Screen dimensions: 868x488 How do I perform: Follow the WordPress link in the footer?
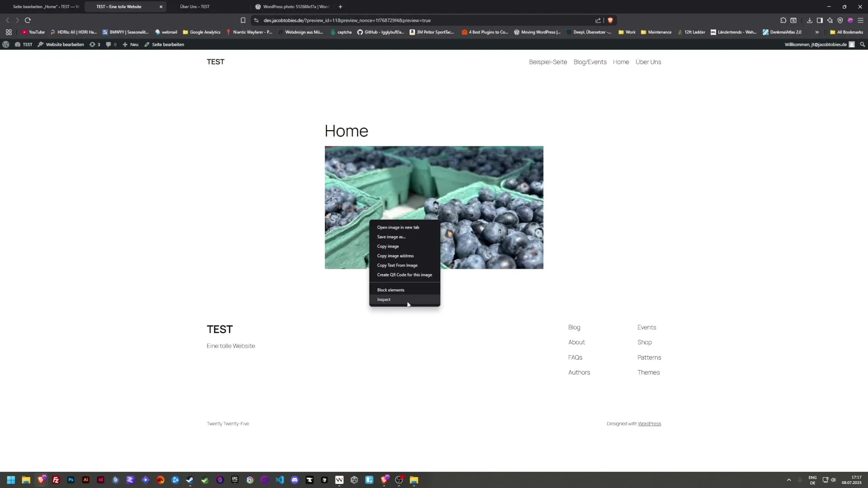click(x=649, y=423)
